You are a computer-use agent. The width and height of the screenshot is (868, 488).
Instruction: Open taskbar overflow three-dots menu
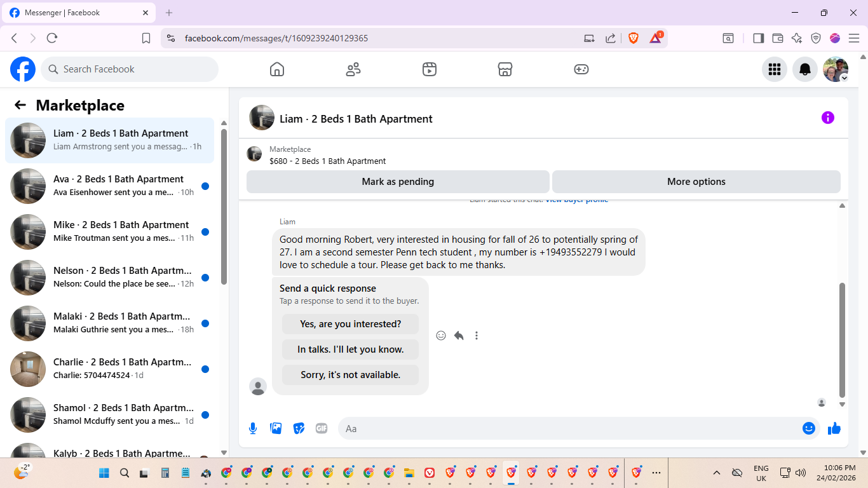(x=656, y=473)
